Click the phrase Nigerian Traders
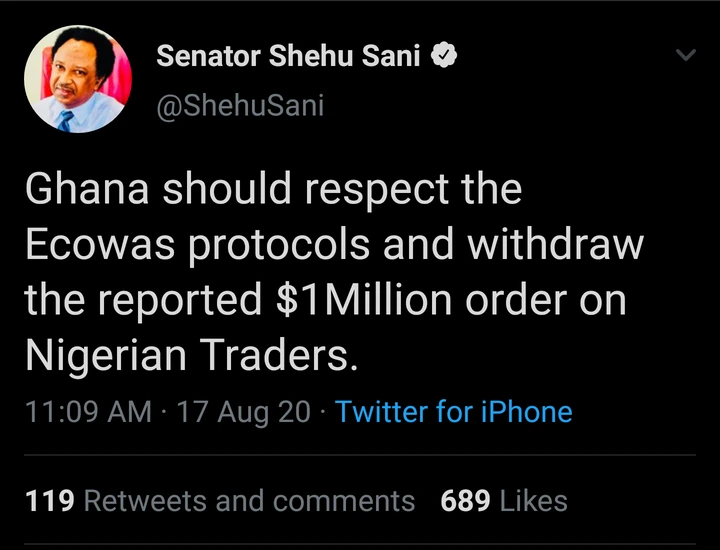Image resolution: width=720 pixels, height=550 pixels. tap(191, 355)
